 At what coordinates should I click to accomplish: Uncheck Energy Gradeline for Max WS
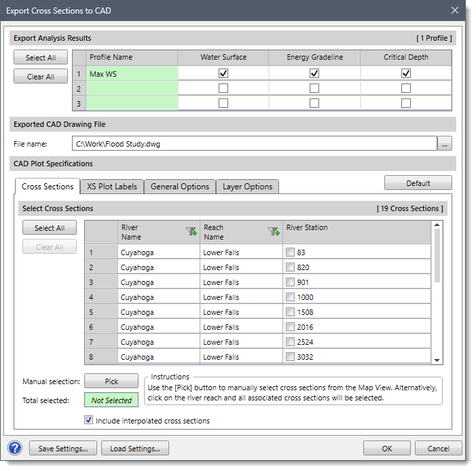[x=314, y=73]
